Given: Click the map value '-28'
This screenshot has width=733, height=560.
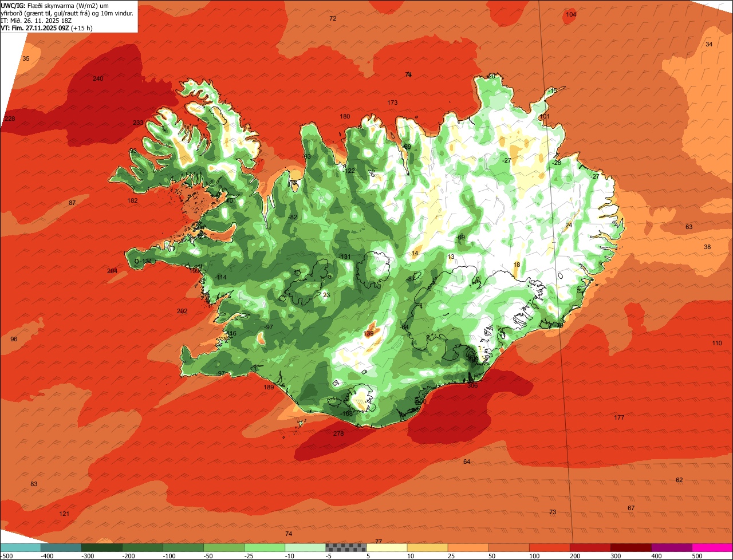Looking at the screenshot, I should pyautogui.click(x=556, y=163).
